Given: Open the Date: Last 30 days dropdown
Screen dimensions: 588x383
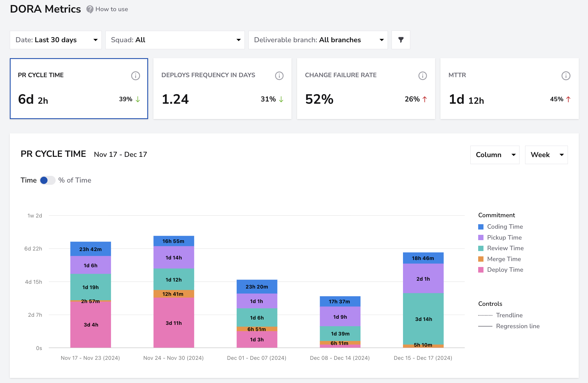Looking at the screenshot, I should [56, 40].
